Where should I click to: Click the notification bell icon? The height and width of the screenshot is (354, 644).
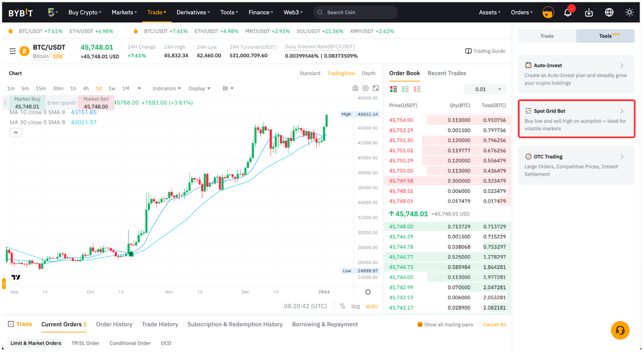point(568,13)
